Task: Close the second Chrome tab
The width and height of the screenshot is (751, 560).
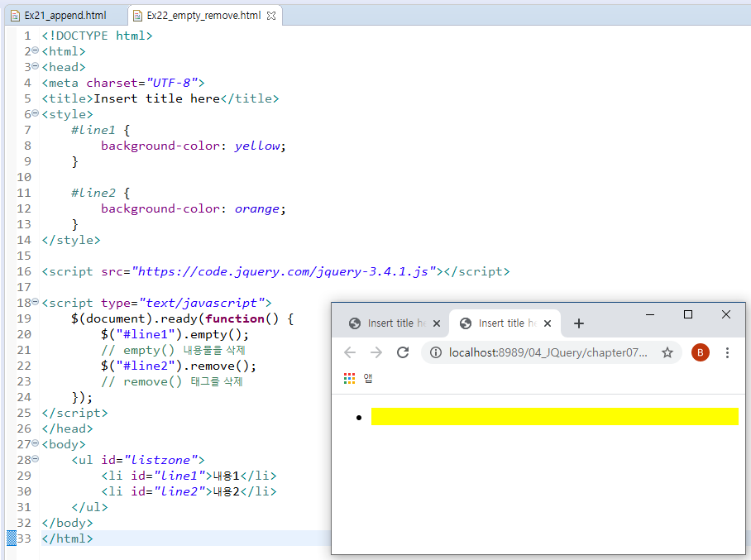Action: [x=548, y=323]
